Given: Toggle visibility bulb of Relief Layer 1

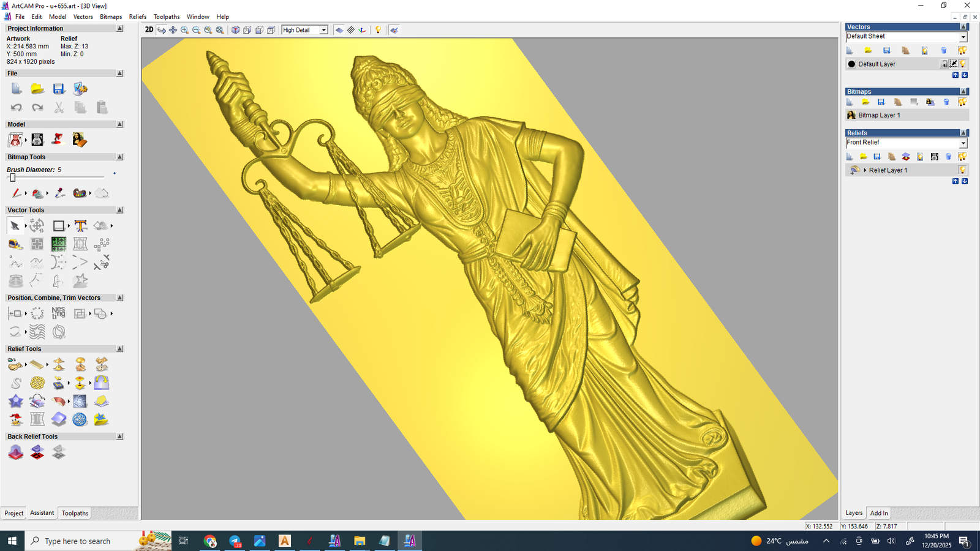Looking at the screenshot, I should pos(962,170).
